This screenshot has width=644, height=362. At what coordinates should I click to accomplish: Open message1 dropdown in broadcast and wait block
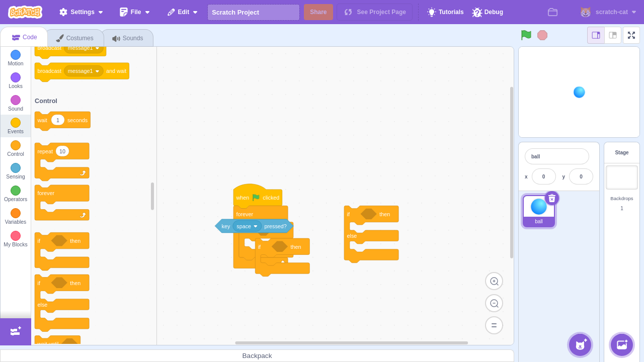coord(84,71)
